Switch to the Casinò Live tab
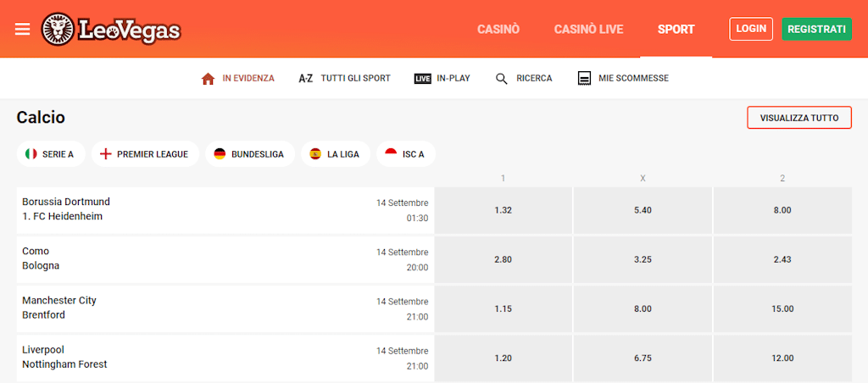Screen dimensions: 868x383 click(x=588, y=29)
